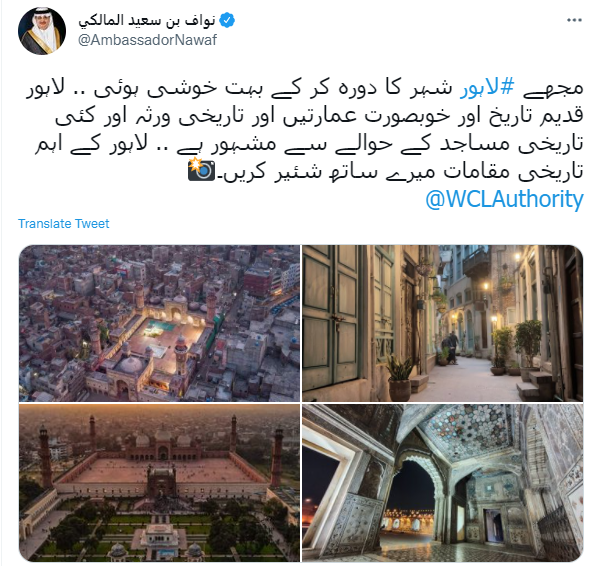Image resolution: width=599 pixels, height=566 pixels.
Task: Click the green door in street photo
Action: [x=331, y=313]
